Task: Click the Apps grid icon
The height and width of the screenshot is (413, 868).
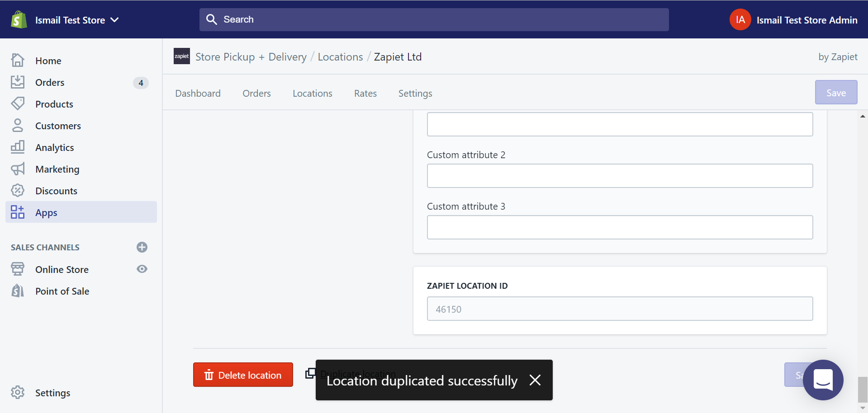Action: point(18,212)
